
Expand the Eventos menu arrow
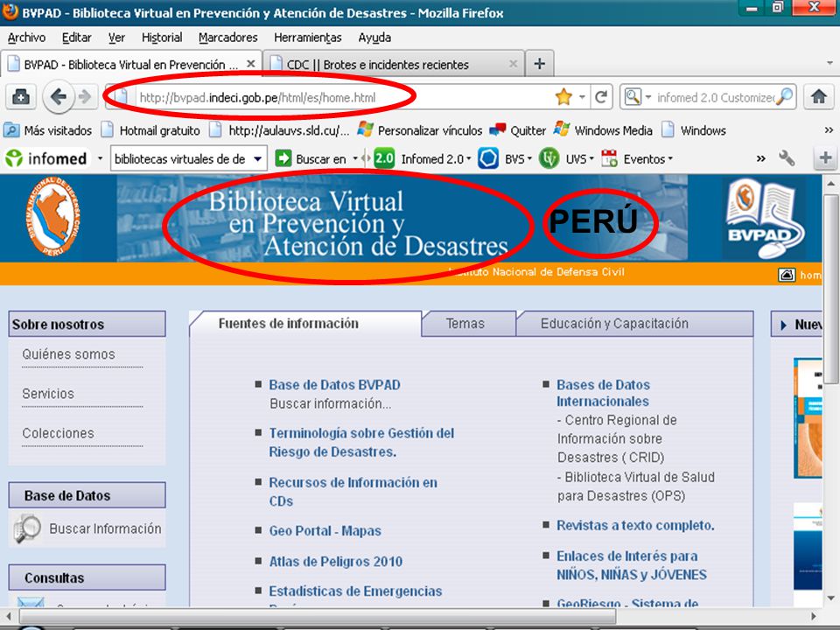(x=669, y=158)
